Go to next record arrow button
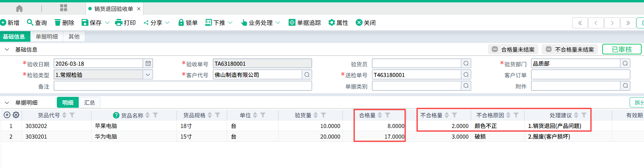644x168 pixels. tap(612, 23)
